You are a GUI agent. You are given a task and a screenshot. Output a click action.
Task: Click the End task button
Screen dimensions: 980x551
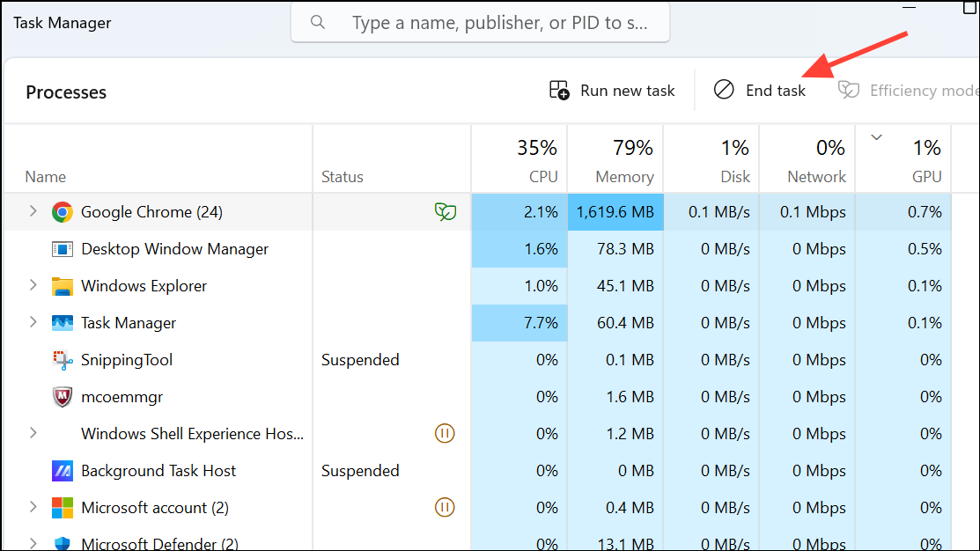pos(759,91)
